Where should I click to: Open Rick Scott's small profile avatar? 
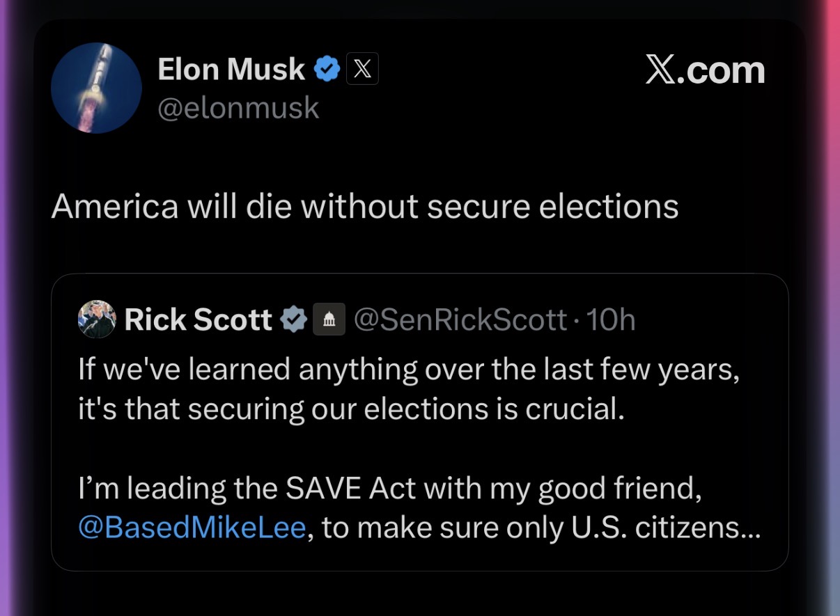click(97, 319)
